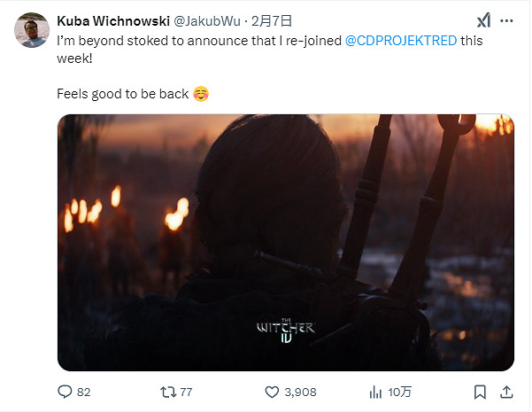Click the 3,908 likes count

point(299,391)
